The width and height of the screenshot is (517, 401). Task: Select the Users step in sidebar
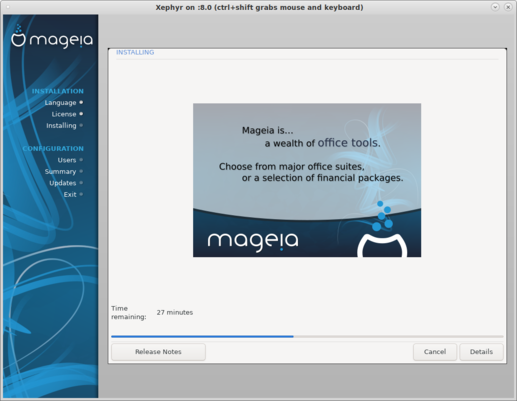click(67, 160)
